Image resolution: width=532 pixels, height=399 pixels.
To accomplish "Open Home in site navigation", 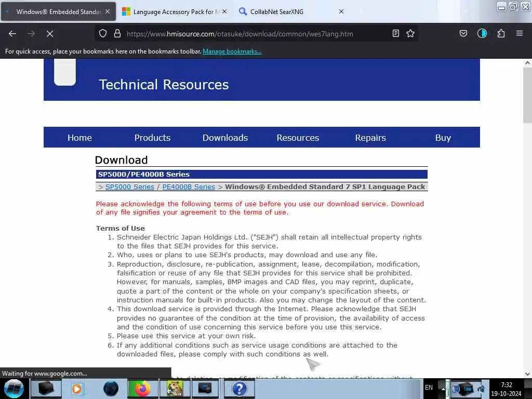I will click(79, 138).
